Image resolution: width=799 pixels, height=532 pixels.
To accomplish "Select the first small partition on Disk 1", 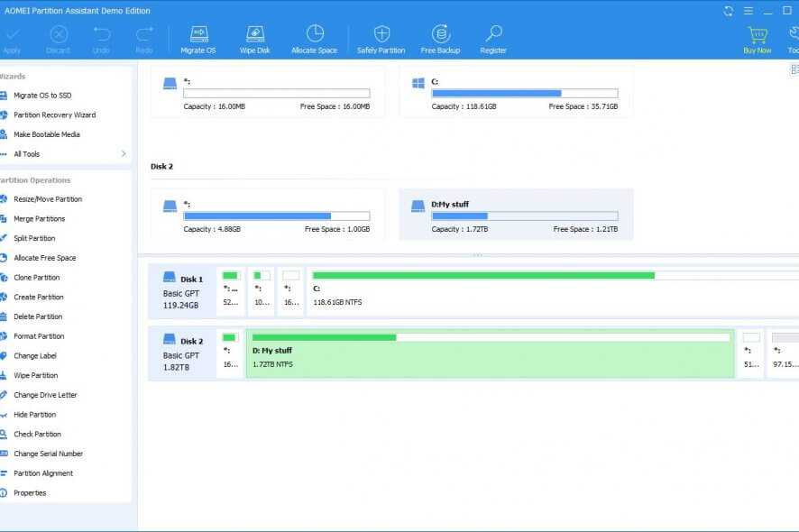I will click(231, 291).
